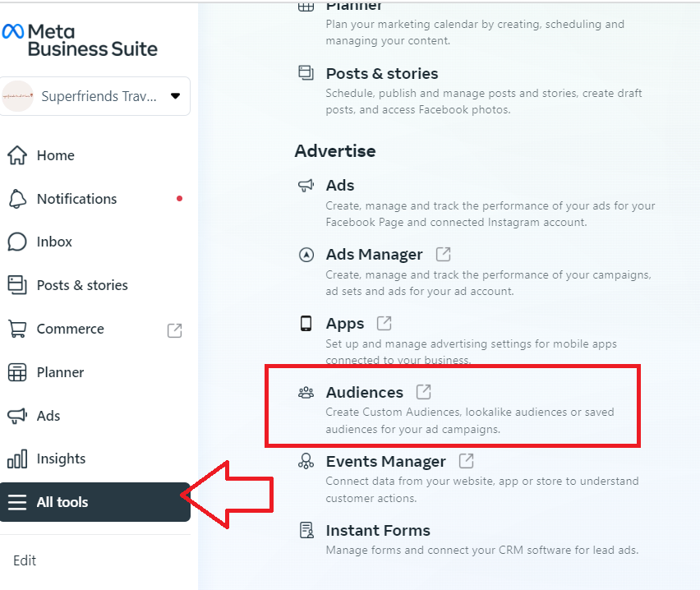Viewport: 700px width, 590px height.
Task: Click the 'Advertise' section heading
Action: (x=335, y=151)
